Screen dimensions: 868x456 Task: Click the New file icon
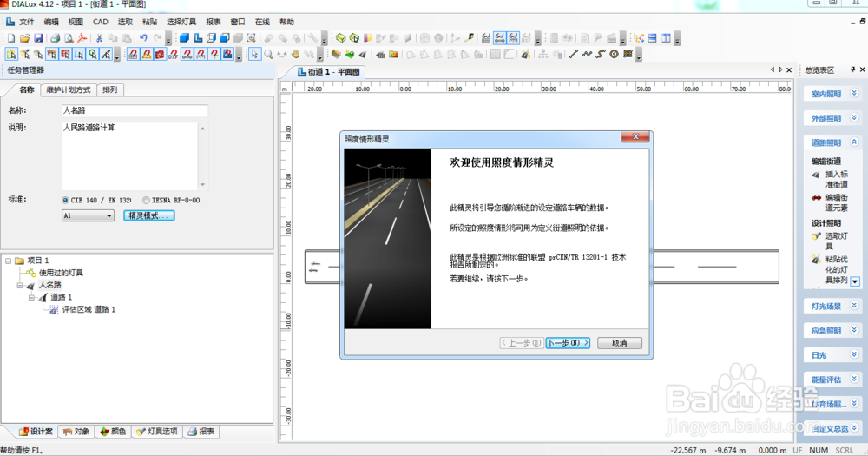(11, 37)
